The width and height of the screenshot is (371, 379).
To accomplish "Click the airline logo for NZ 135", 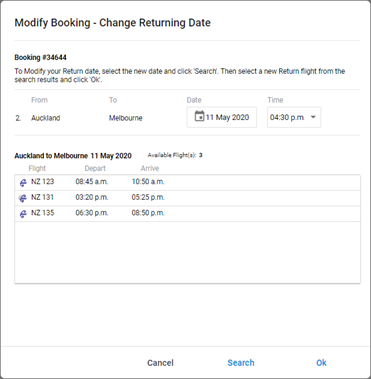I will [23, 214].
